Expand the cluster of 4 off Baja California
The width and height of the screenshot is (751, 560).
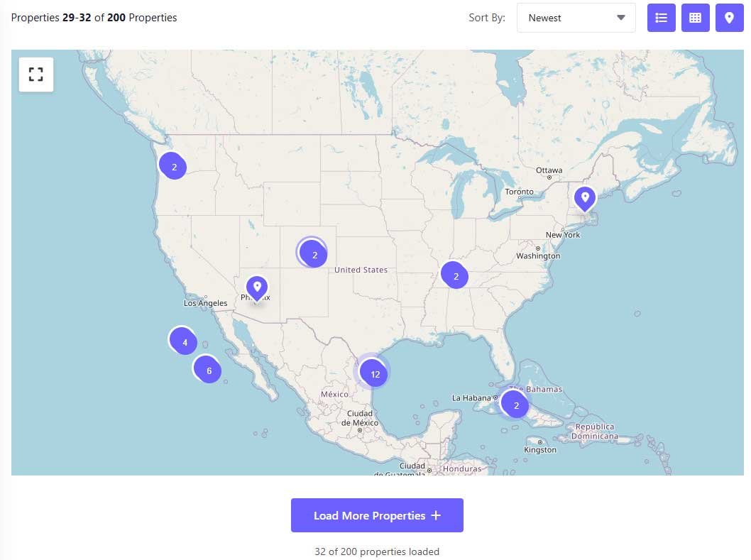coord(184,341)
